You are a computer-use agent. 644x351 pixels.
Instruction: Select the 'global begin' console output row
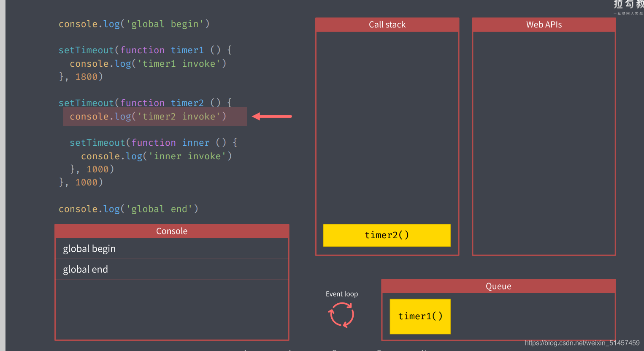[x=172, y=249]
